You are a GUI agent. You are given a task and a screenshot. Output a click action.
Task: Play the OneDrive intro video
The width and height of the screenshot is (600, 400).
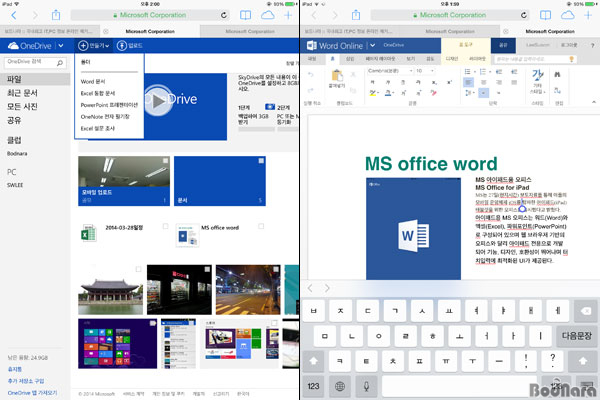pyautogui.click(x=158, y=101)
